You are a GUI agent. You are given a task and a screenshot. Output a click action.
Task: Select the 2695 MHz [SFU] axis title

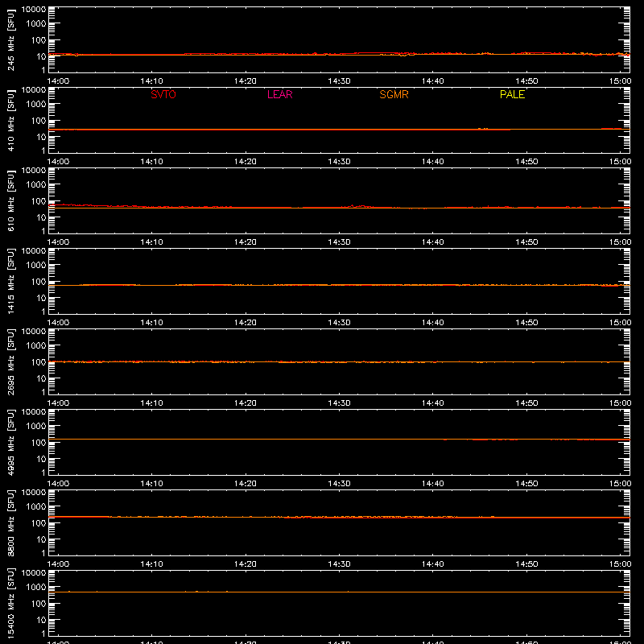tap(10, 361)
